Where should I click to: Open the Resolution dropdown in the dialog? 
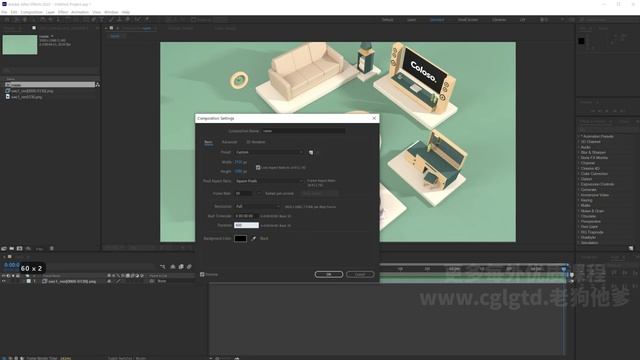pyautogui.click(x=257, y=207)
